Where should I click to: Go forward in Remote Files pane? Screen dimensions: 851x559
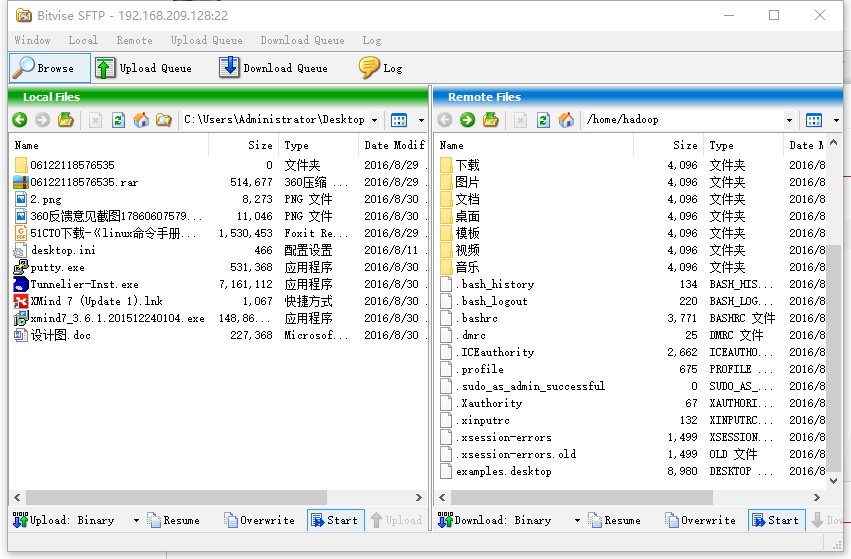pyautogui.click(x=467, y=119)
